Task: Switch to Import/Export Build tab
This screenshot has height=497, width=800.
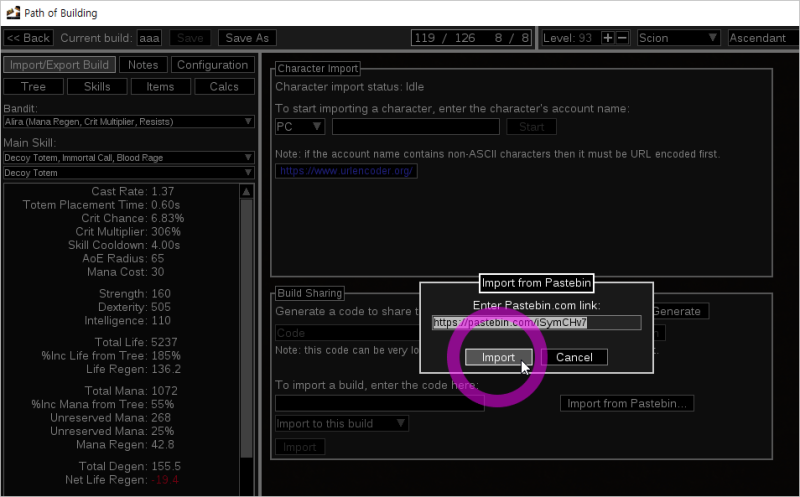Action: point(59,65)
